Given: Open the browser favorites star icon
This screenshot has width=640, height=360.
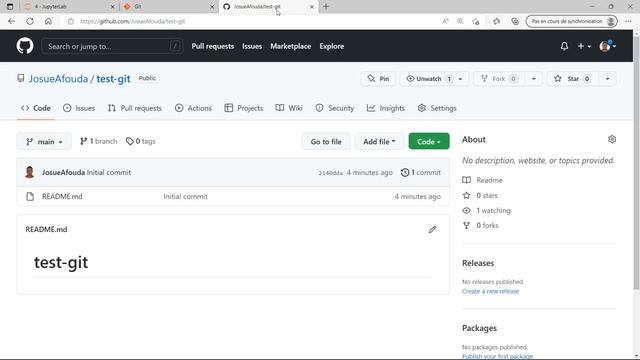Looking at the screenshot, I should (496, 21).
